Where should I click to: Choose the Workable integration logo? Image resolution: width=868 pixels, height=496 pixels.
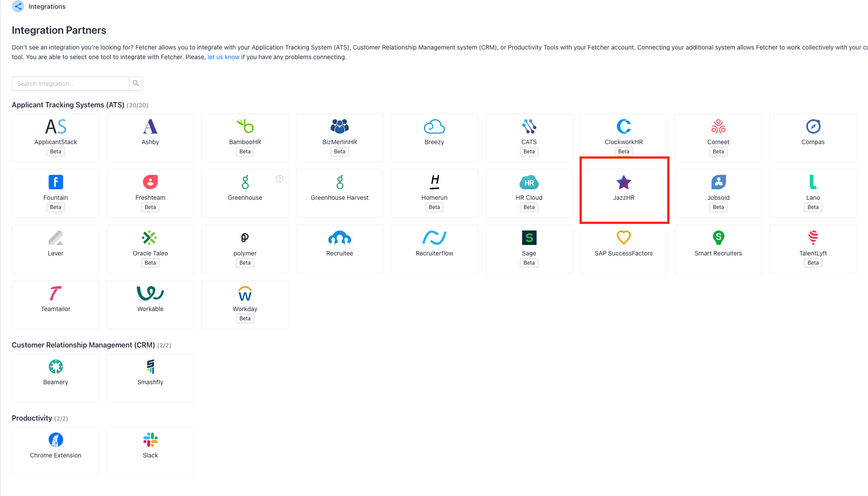(150, 293)
